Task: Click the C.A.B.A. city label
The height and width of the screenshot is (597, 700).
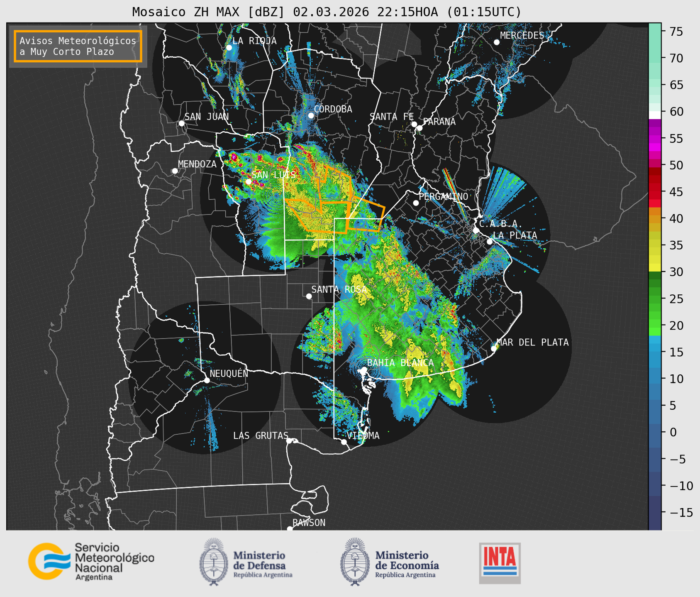Action: [x=501, y=224]
